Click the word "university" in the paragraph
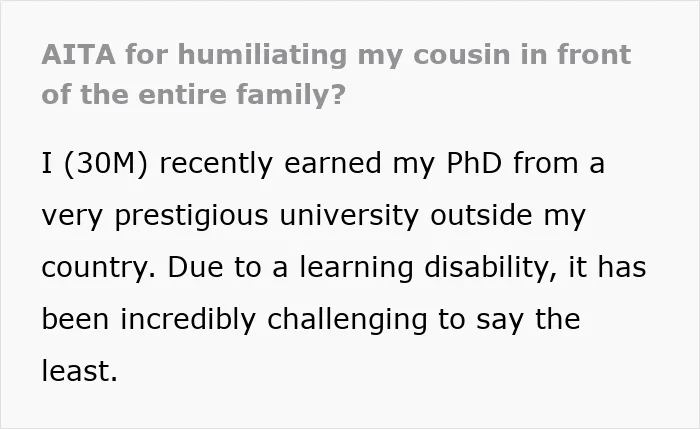 (349, 216)
